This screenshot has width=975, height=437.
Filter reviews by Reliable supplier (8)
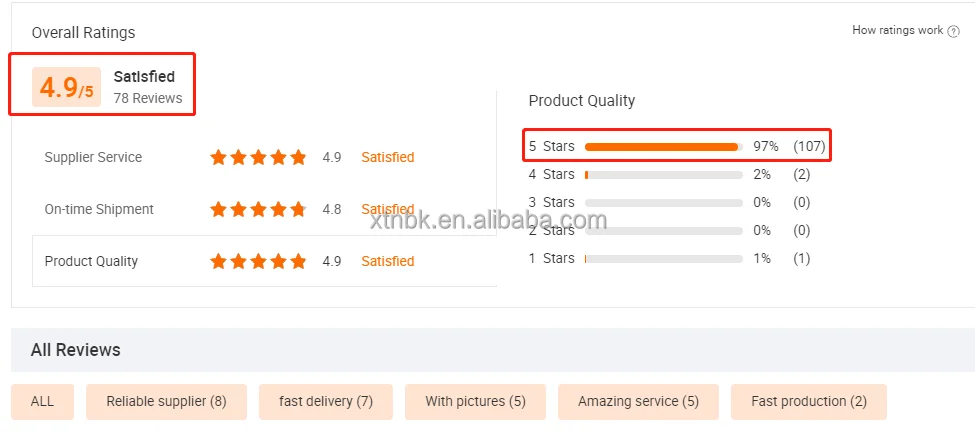tap(166, 401)
